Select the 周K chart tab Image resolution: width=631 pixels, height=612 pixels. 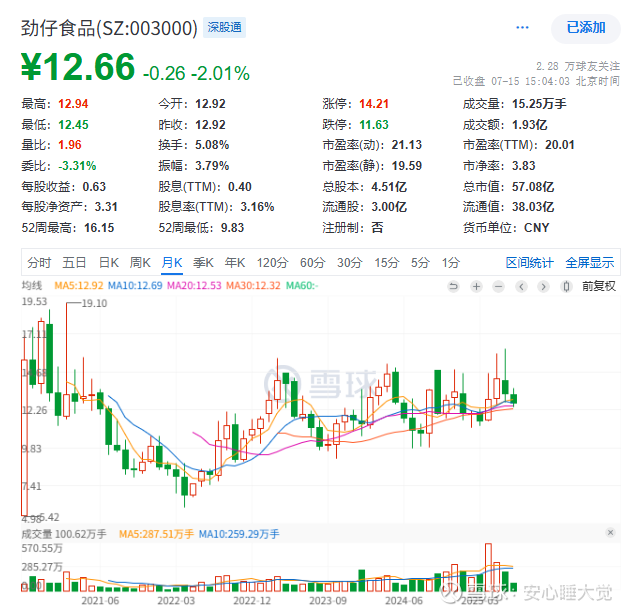(140, 263)
